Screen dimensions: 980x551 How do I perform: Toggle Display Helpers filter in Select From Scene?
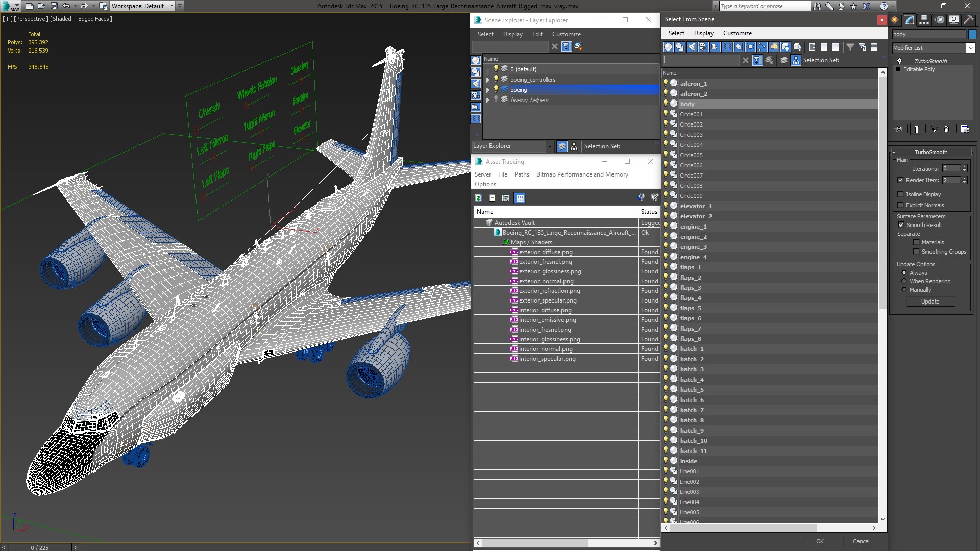715,47
